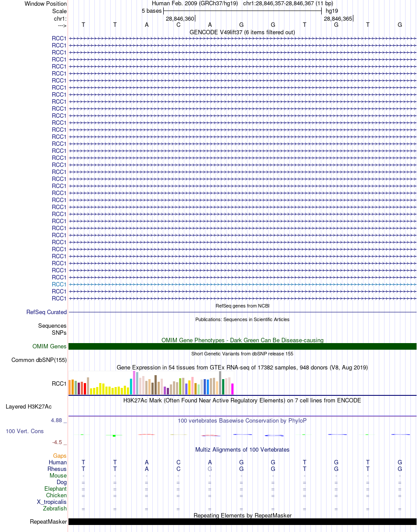Click the Chicken alignment row label
This screenshot has width=417, height=532.
pos(57,496)
